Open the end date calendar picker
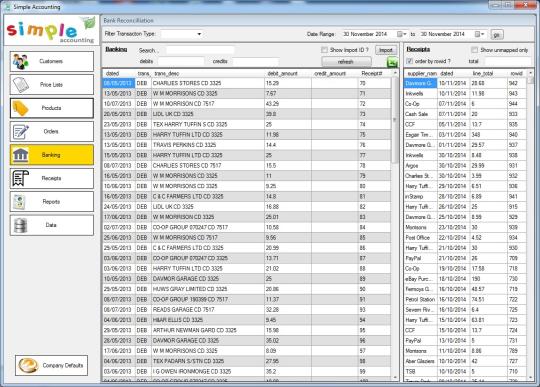 tap(479, 34)
